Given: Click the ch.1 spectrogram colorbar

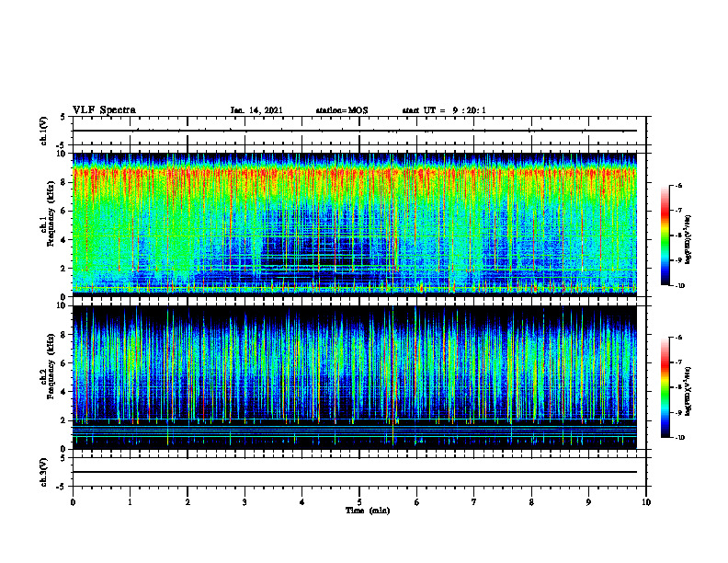Looking at the screenshot, I should pyautogui.click(x=665, y=236).
